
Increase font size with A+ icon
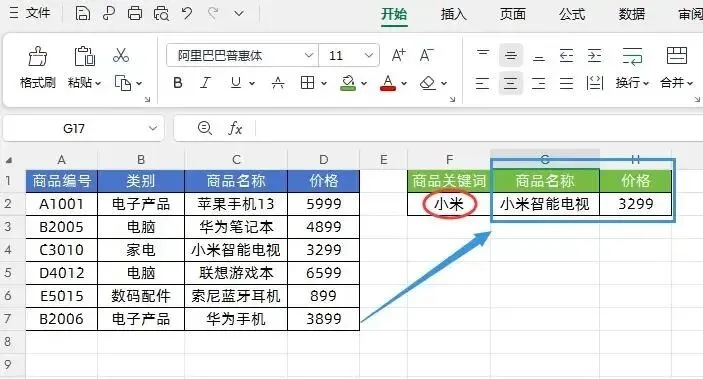[398, 56]
